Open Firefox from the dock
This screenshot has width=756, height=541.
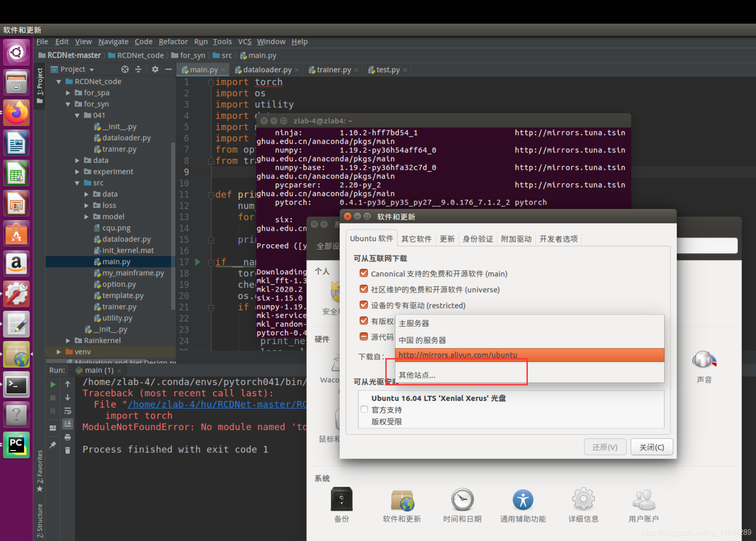16,112
